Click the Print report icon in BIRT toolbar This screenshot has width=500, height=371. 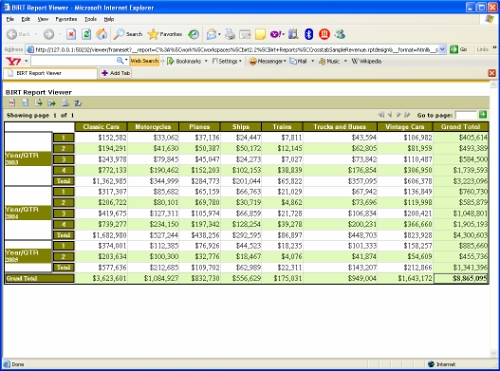click(x=65, y=103)
